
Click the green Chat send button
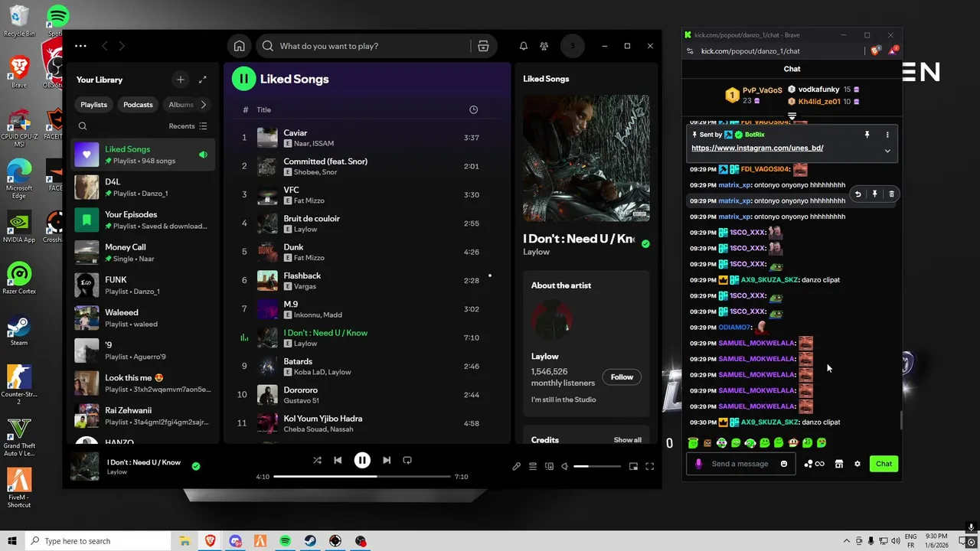[x=884, y=464]
